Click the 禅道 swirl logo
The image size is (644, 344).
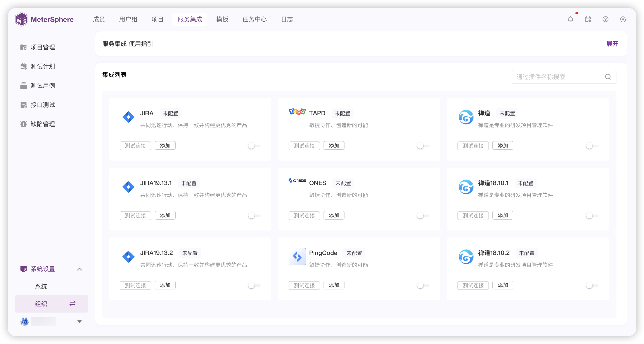(x=466, y=117)
